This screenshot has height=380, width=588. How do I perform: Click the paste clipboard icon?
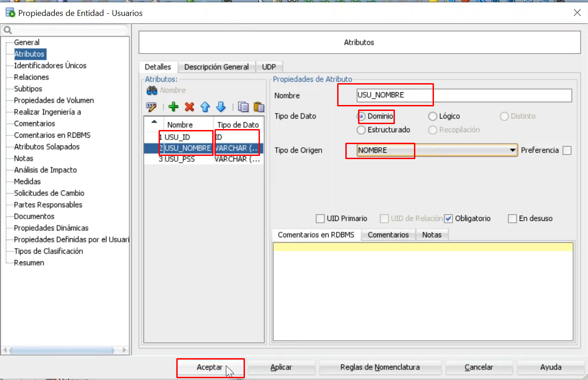coord(259,107)
